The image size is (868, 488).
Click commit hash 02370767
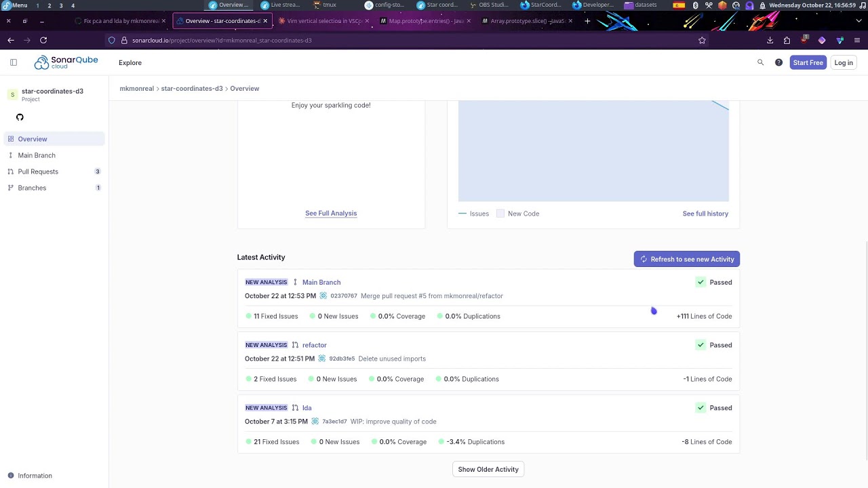pos(344,296)
